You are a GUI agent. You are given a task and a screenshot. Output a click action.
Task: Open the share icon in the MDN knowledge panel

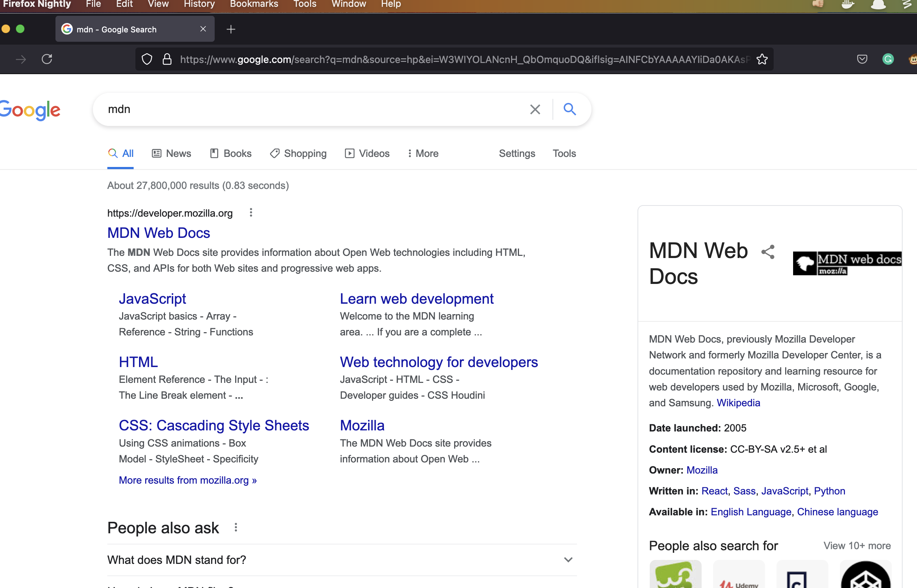[x=768, y=252]
